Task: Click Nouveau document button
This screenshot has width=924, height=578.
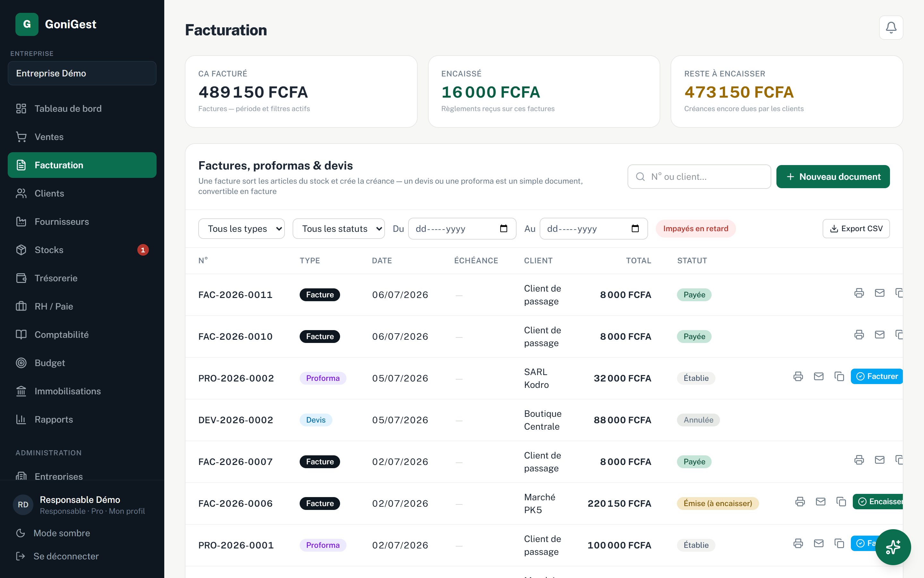Action: coord(833,177)
